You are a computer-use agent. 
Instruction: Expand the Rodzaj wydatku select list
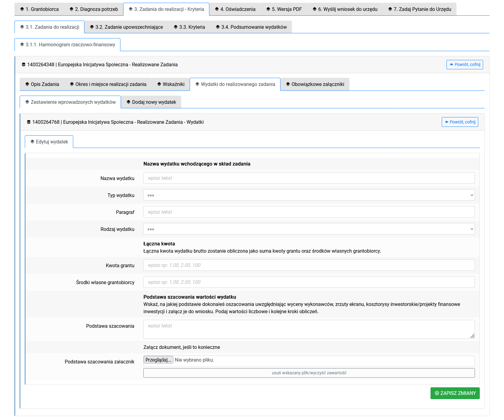[309, 229]
